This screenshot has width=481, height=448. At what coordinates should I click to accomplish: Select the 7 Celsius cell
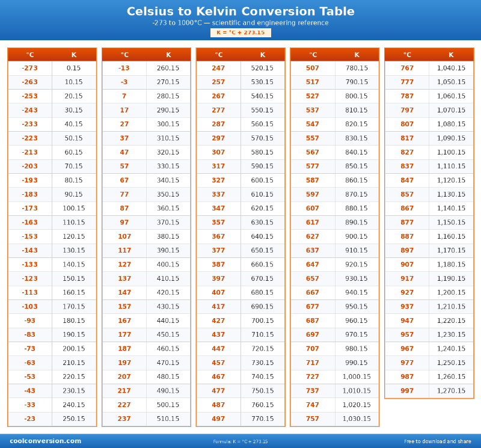coord(124,96)
